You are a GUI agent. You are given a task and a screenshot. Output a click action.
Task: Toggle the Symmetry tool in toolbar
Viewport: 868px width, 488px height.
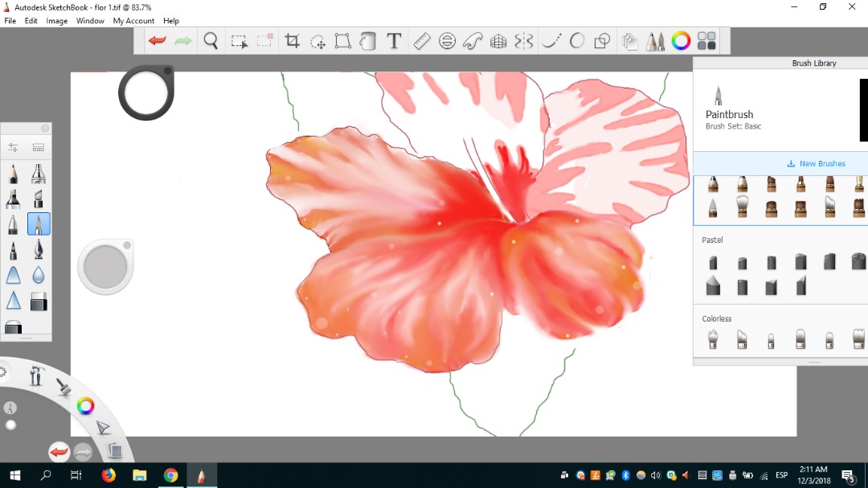(x=524, y=41)
